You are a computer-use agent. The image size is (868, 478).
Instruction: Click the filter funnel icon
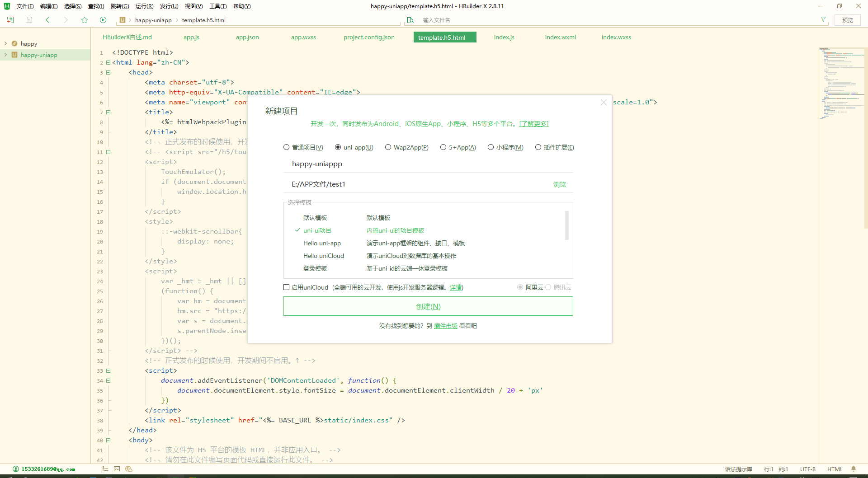pos(823,19)
